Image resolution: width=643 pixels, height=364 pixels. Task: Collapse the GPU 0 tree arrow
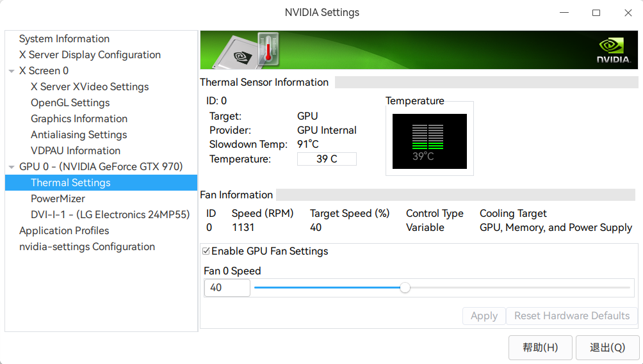click(12, 167)
